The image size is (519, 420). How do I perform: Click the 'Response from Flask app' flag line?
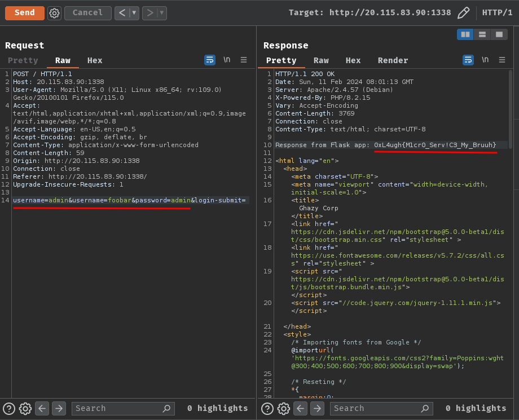pos(386,145)
